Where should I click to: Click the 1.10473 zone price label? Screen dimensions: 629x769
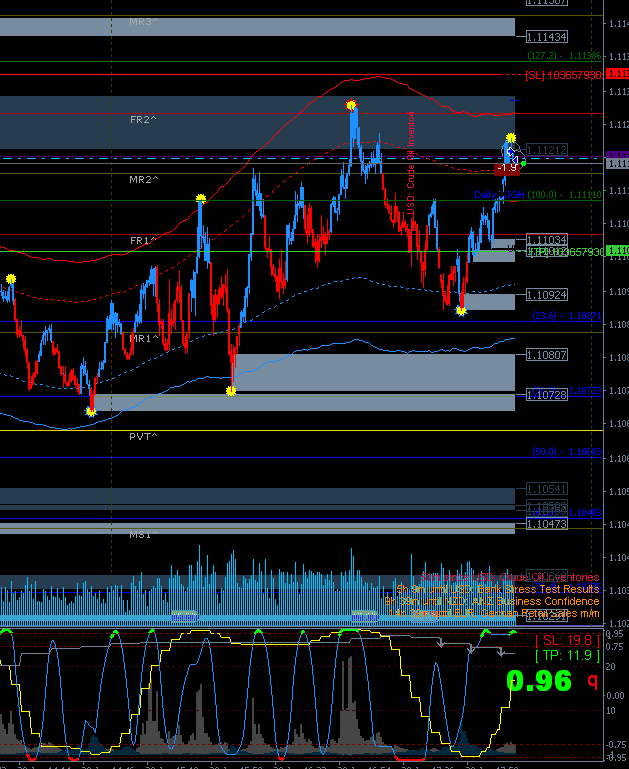[547, 524]
